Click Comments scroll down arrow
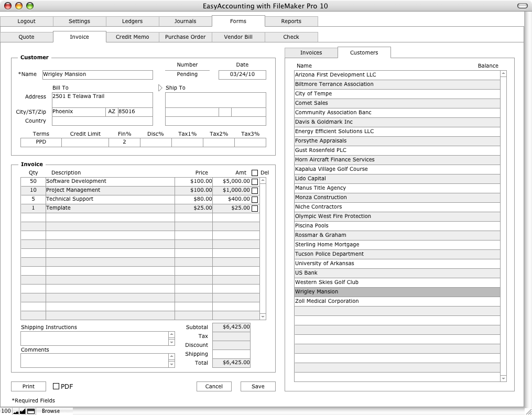 172,364
